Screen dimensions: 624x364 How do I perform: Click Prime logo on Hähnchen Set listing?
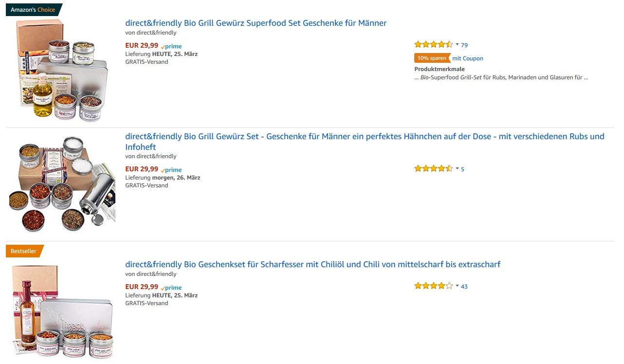(171, 170)
